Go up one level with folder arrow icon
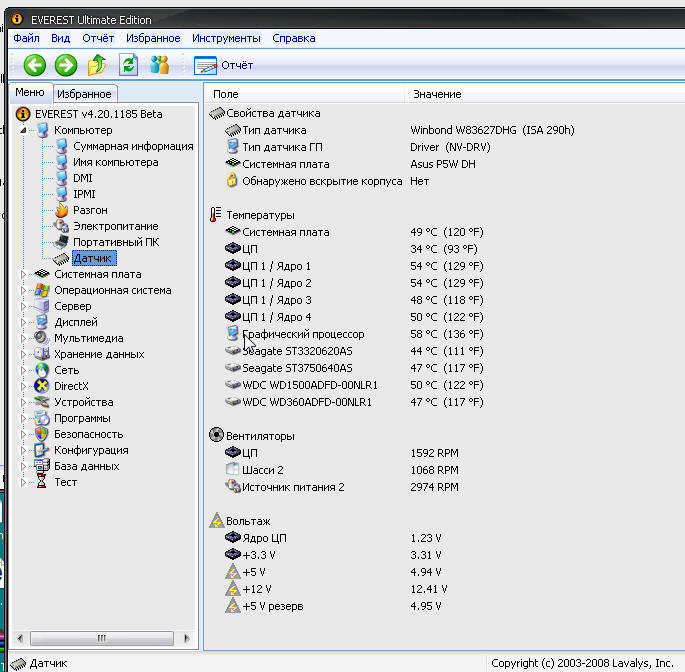Image resolution: width=685 pixels, height=672 pixels. pos(97,65)
